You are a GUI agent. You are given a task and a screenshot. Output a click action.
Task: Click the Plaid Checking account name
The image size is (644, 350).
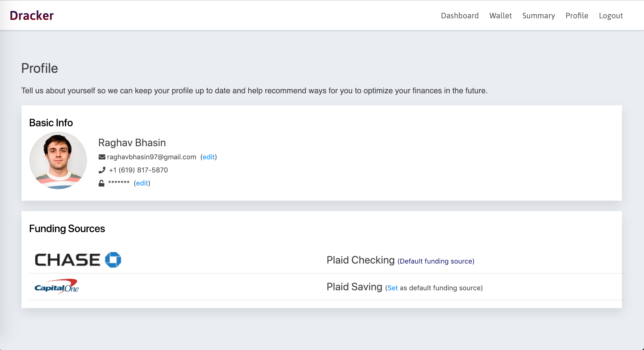361,260
